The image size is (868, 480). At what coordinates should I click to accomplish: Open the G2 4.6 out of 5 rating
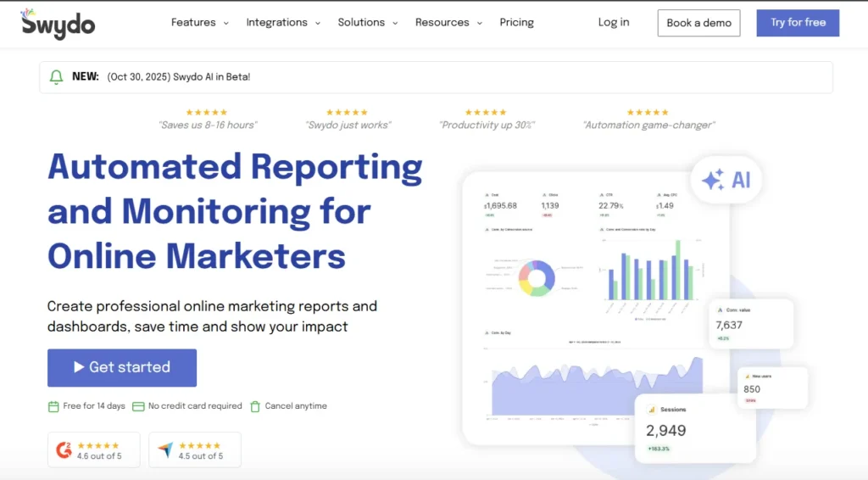coord(93,450)
